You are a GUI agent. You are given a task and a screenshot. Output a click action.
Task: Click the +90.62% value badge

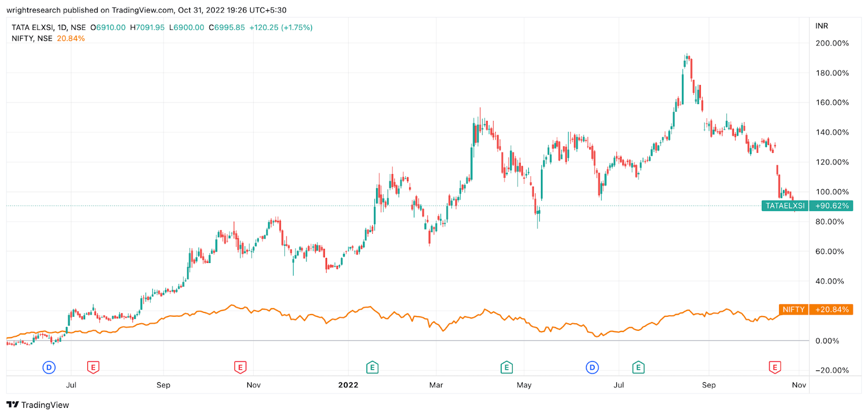coord(831,206)
